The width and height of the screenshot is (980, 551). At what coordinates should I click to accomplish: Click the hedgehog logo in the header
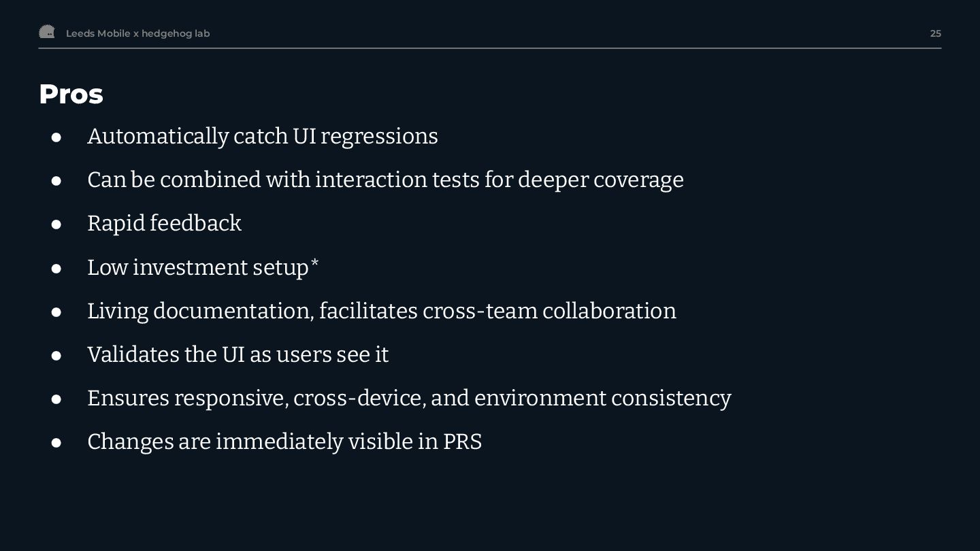47,32
